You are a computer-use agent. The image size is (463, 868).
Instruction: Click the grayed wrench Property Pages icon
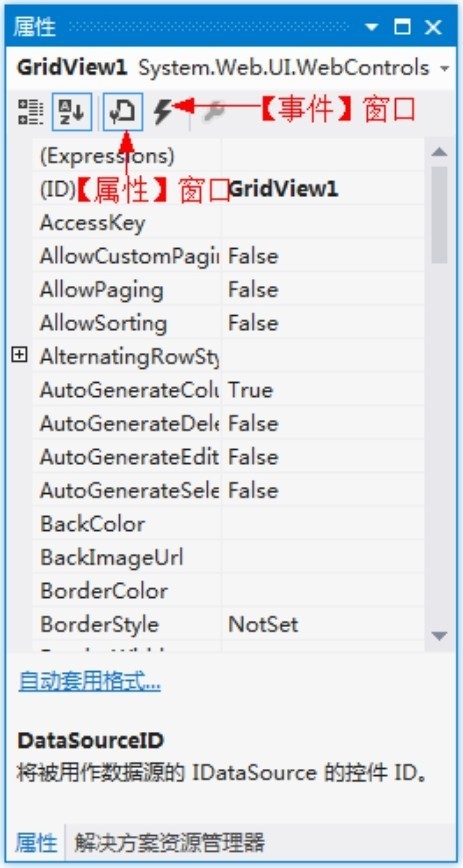(212, 112)
